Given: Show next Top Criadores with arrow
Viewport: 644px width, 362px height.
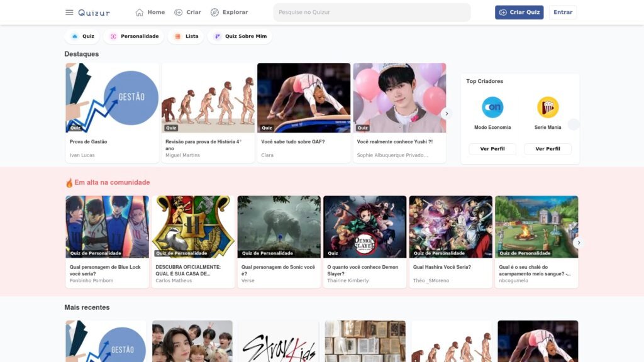Looking at the screenshot, I should coord(573,124).
